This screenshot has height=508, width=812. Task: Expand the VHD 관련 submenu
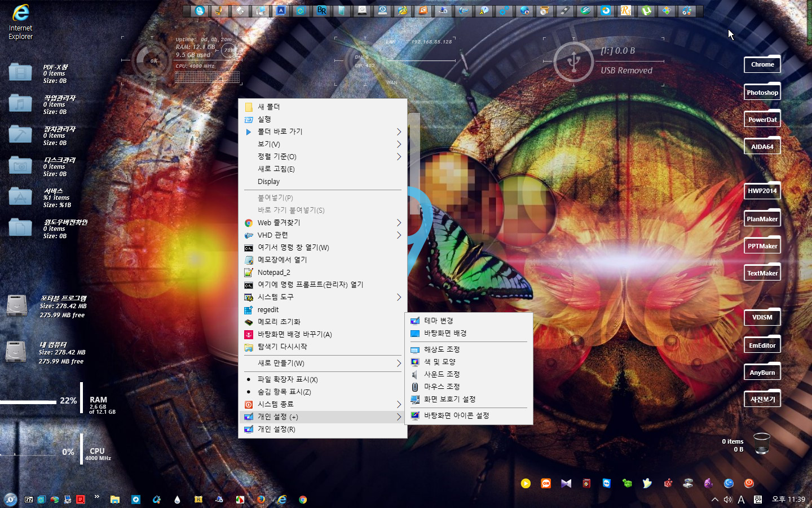323,235
